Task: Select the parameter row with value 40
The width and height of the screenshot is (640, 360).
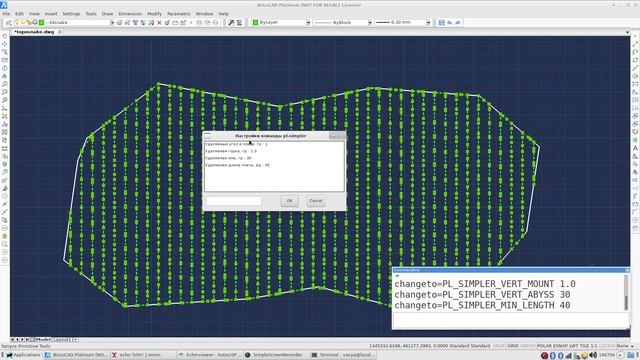Action: coord(274,165)
